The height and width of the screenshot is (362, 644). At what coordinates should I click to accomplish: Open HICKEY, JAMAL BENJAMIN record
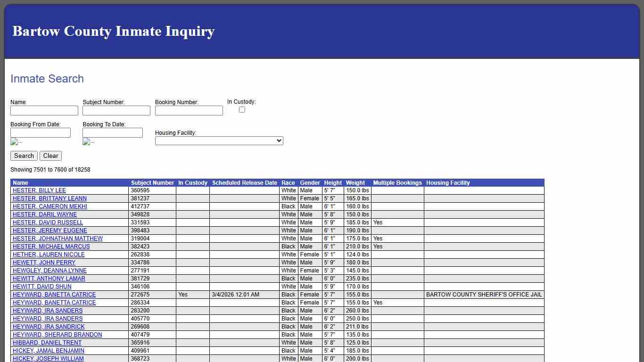point(48,351)
